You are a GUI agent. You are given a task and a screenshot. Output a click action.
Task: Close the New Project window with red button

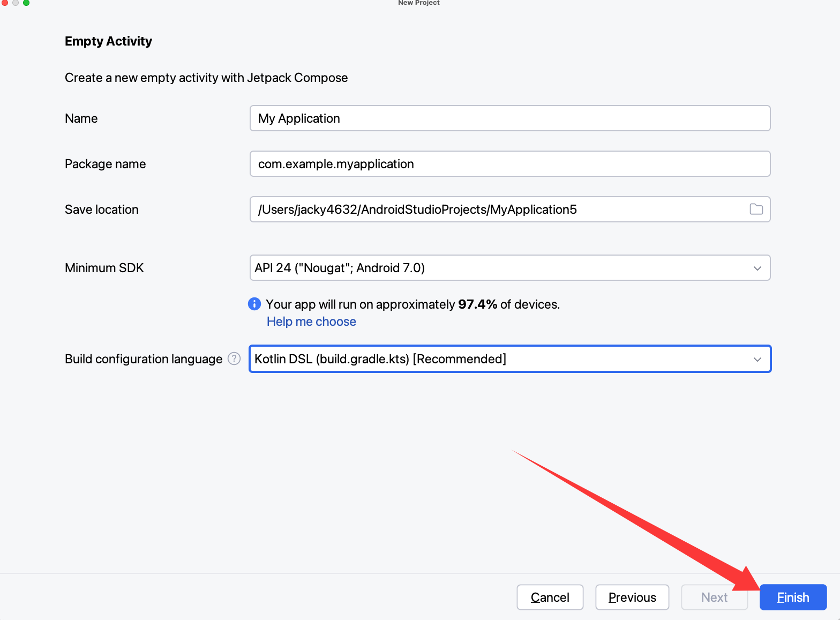[x=5, y=3]
